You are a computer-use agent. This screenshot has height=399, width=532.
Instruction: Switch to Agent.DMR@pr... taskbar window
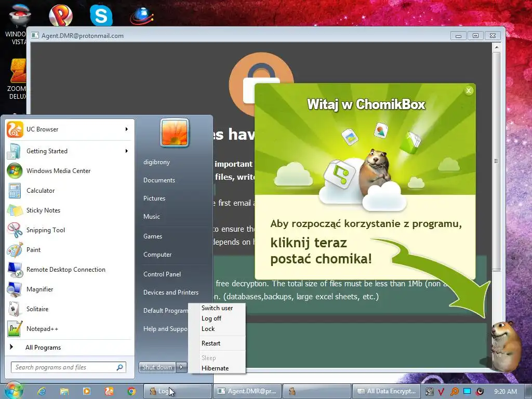[x=247, y=391]
